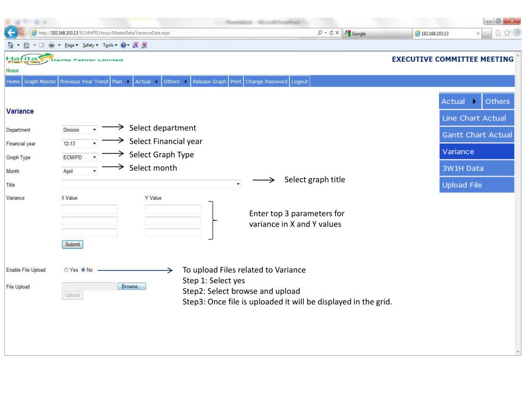Click the browser Home icon at top right
This screenshot has width=532, height=399.
(498, 33)
